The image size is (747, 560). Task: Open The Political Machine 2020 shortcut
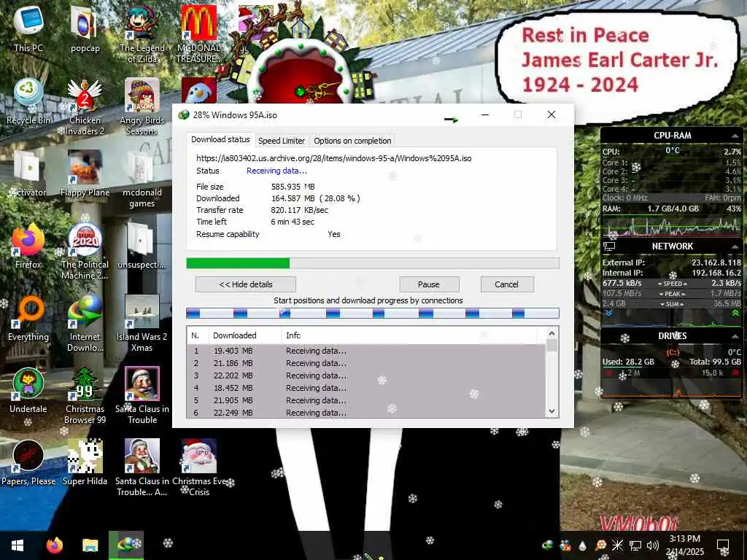(x=85, y=251)
